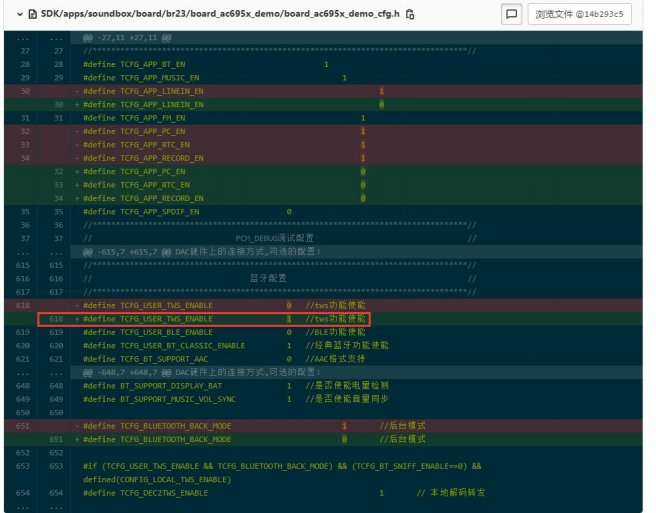The image size is (656, 513).
Task: Click the PCM_DEBUG调试配置 comment line
Action: click(x=356, y=239)
